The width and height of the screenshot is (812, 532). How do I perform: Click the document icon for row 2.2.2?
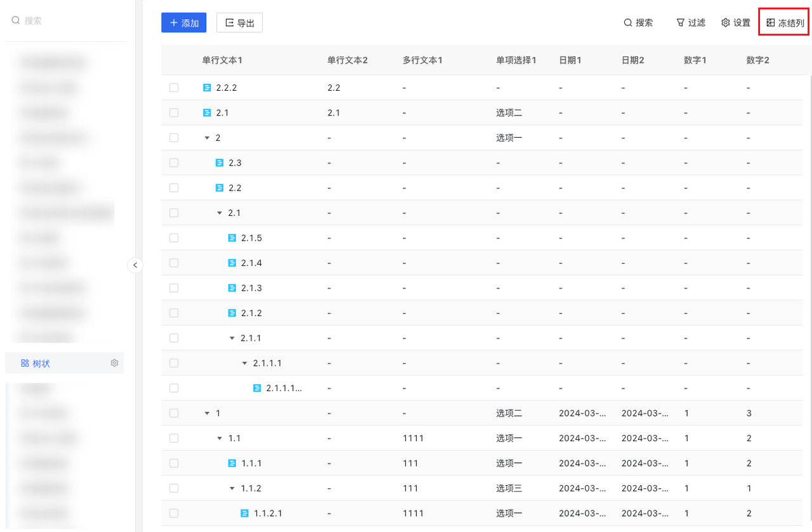(x=207, y=88)
